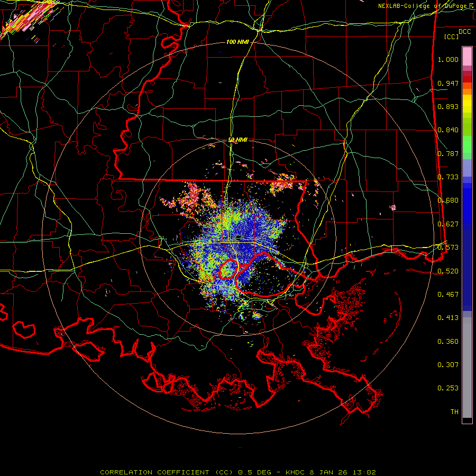This screenshot has width=476, height=476.
Task: Click the 0.893 value on the color scale
Action: coord(448,106)
